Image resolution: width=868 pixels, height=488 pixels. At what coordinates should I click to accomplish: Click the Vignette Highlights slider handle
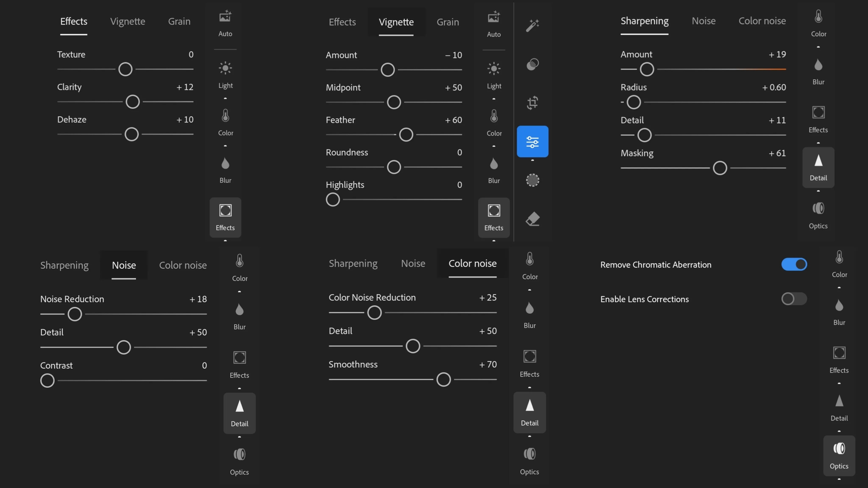pos(332,199)
